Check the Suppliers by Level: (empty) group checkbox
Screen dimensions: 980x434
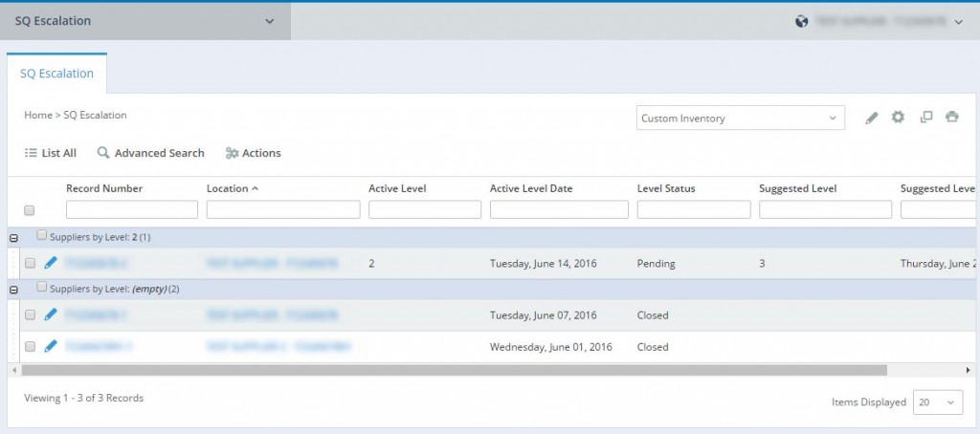point(41,287)
